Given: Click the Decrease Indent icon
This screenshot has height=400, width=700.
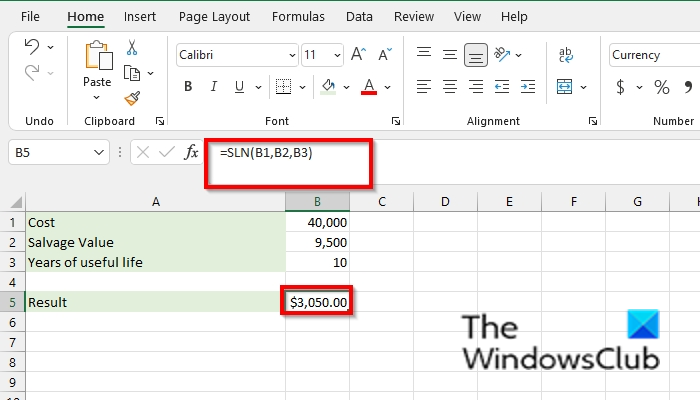Looking at the screenshot, I should pyautogui.click(x=502, y=87).
